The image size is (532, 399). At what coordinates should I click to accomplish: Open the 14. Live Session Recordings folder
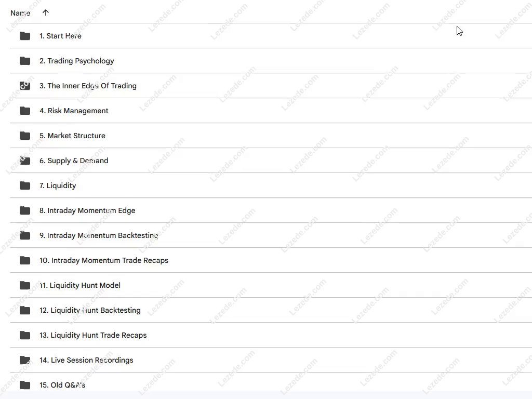[86, 360]
